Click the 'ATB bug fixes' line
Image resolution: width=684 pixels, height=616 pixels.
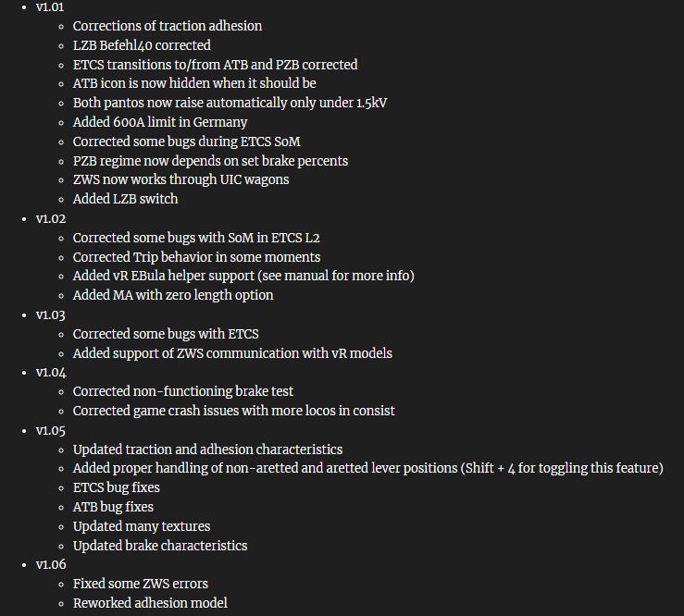tap(113, 507)
